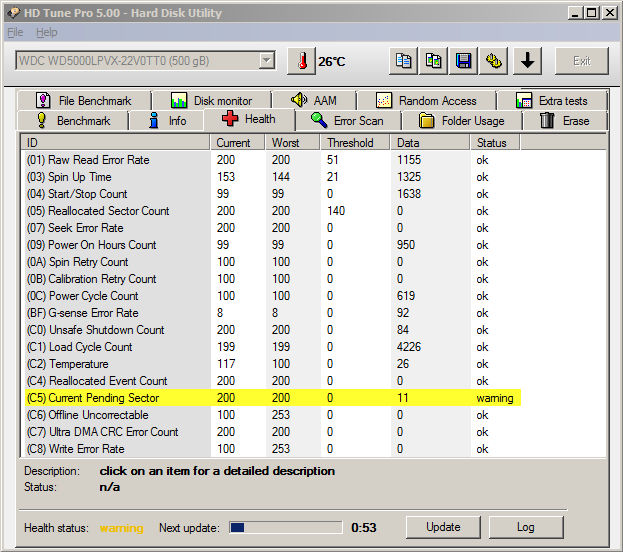Screen dimensions: 623x552
Task: Select the Random Access tab
Action: click(x=426, y=101)
